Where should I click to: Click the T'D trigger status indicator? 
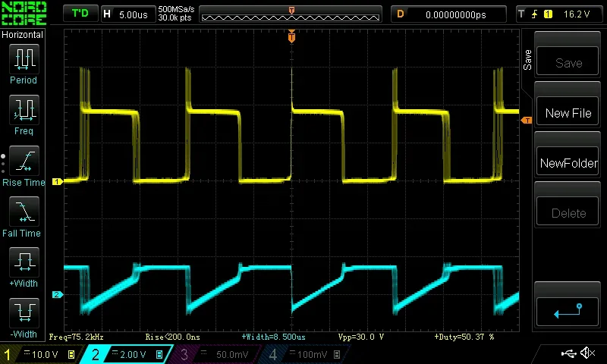tap(80, 14)
